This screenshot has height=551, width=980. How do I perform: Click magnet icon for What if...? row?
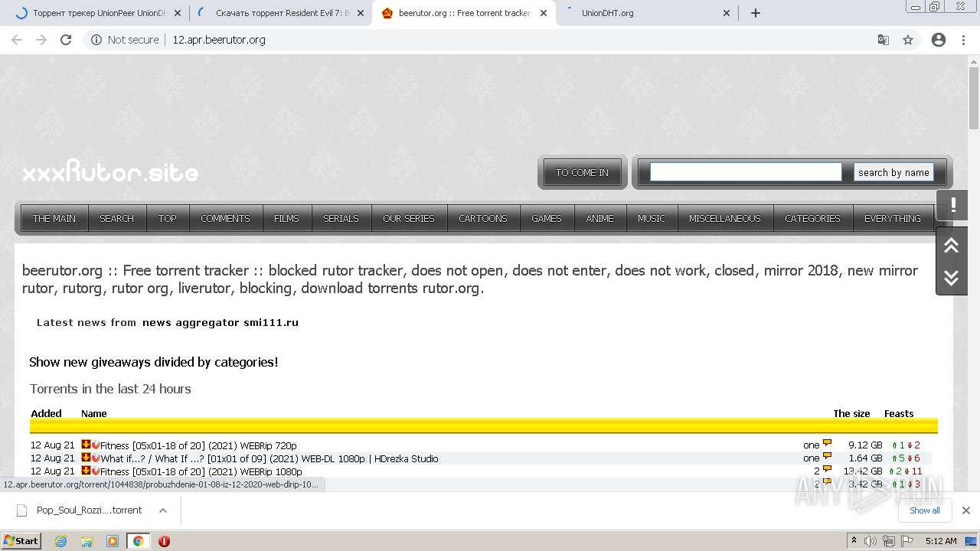96,458
